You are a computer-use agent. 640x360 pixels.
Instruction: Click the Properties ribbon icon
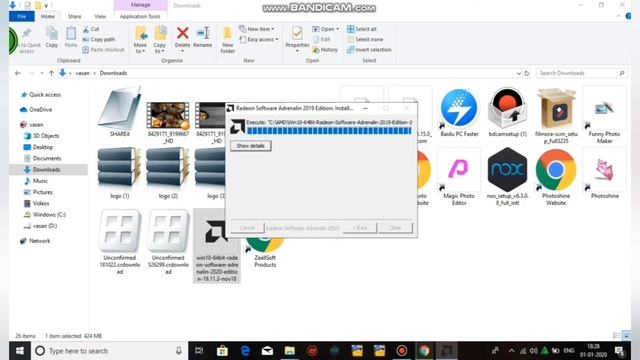pyautogui.click(x=297, y=33)
